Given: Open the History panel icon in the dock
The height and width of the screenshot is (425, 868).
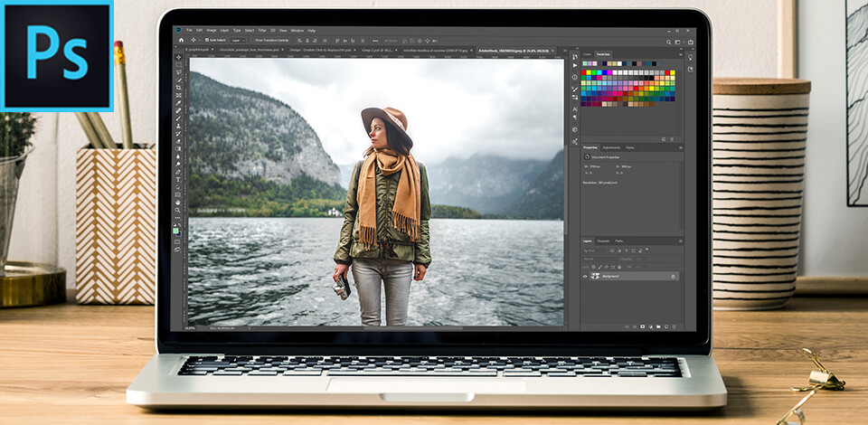Looking at the screenshot, I should (x=575, y=56).
